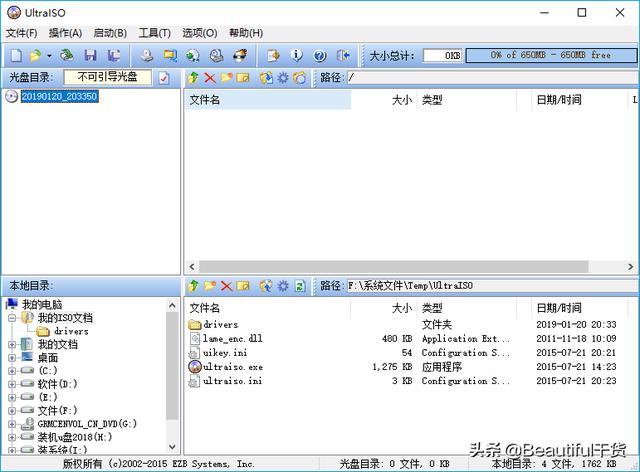Sort local pane by 大小 column header
Screen dimensions: 640x472
(x=382, y=308)
